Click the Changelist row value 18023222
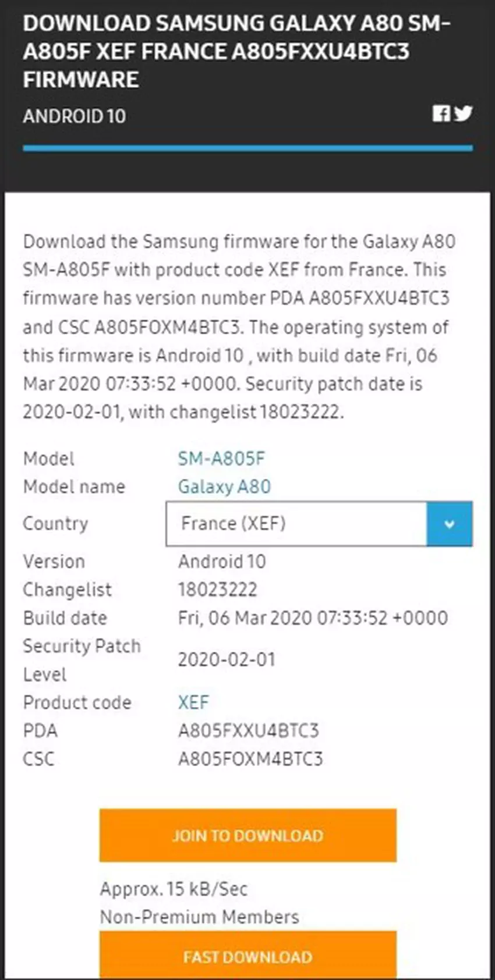Viewport: 495px width, 980px height. click(217, 590)
